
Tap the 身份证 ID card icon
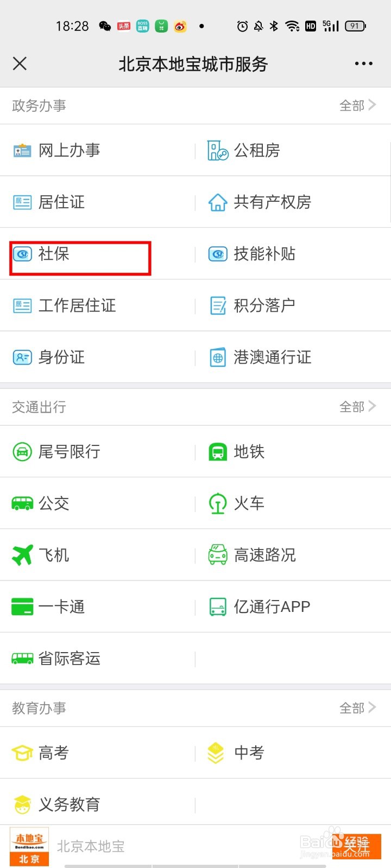tap(22, 358)
